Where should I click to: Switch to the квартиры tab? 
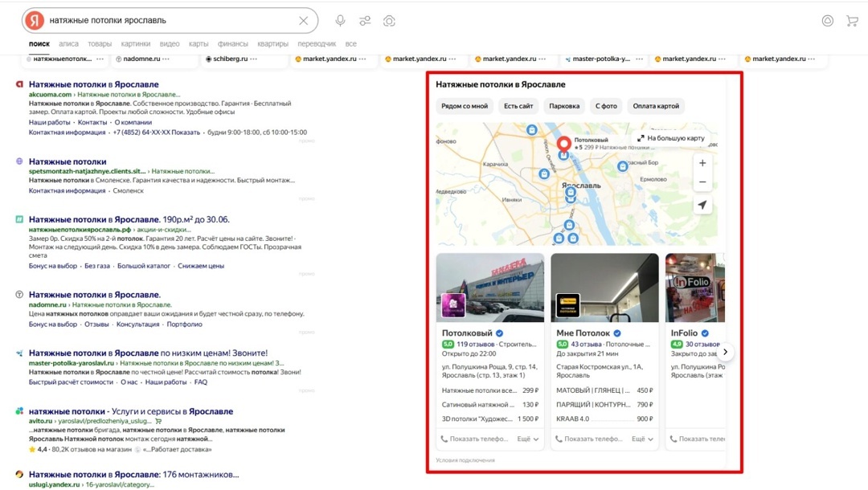tap(273, 43)
